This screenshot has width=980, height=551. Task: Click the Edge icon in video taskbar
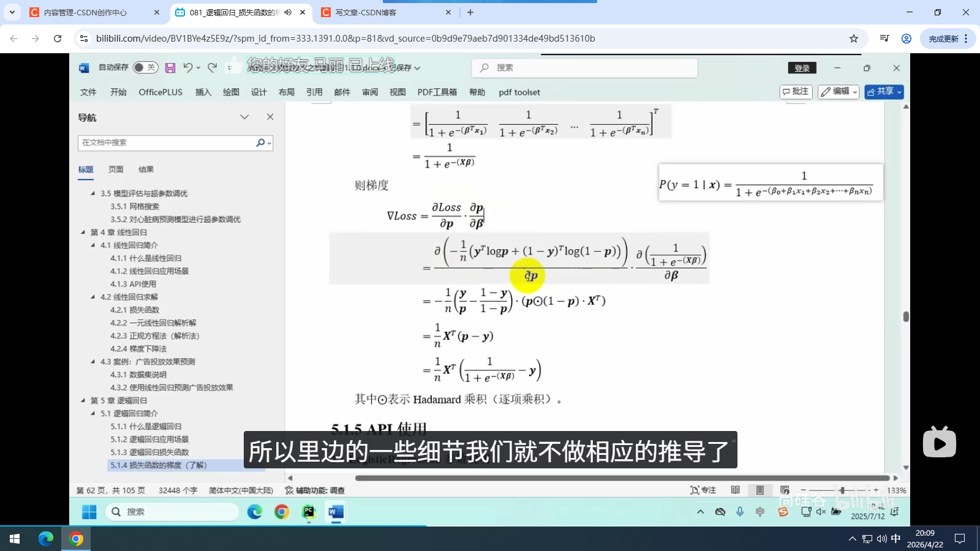[x=255, y=512]
